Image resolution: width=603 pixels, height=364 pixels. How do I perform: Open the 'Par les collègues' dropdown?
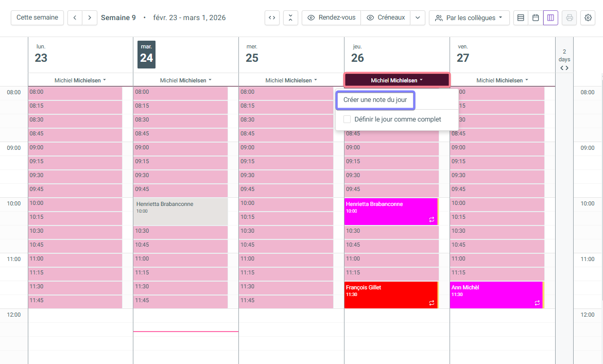pyautogui.click(x=469, y=18)
